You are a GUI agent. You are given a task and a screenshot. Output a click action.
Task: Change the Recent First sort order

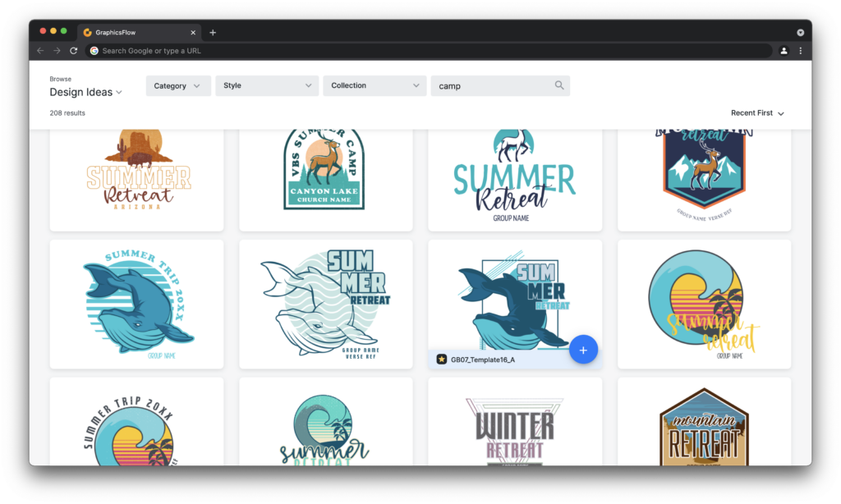coord(756,113)
